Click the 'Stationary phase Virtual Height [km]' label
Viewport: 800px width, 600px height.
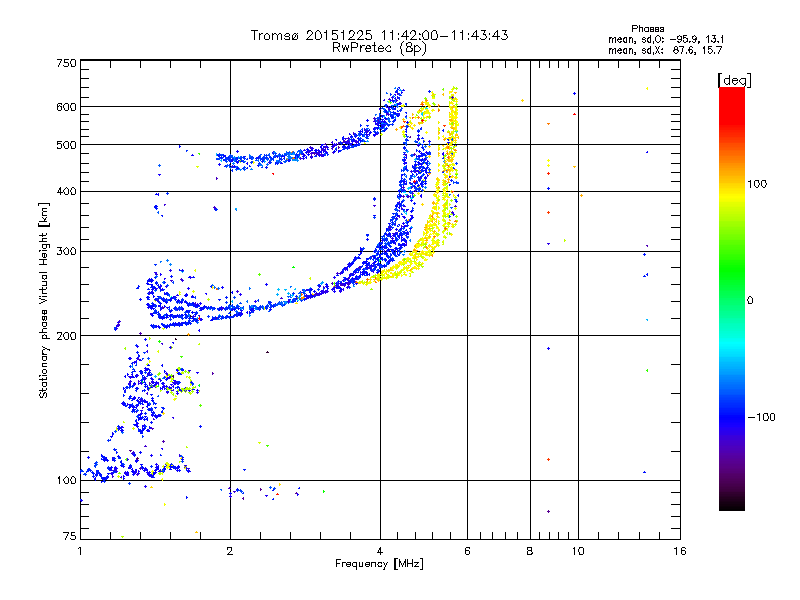click(x=43, y=300)
